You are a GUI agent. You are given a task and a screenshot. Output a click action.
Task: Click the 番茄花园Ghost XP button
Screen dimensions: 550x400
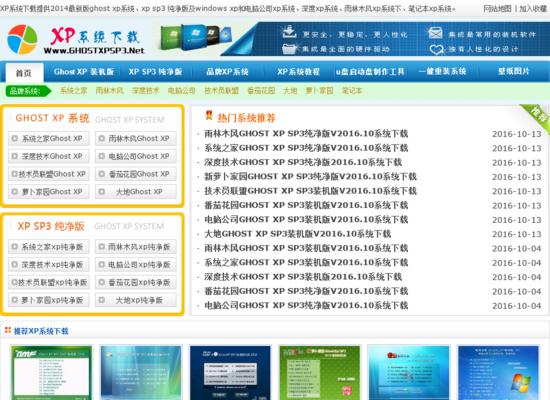136,174
